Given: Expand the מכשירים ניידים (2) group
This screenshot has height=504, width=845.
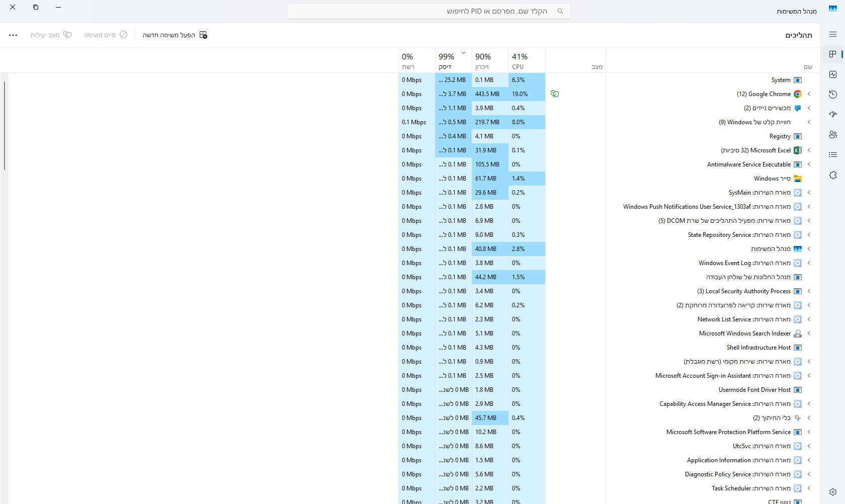Looking at the screenshot, I should click(809, 108).
